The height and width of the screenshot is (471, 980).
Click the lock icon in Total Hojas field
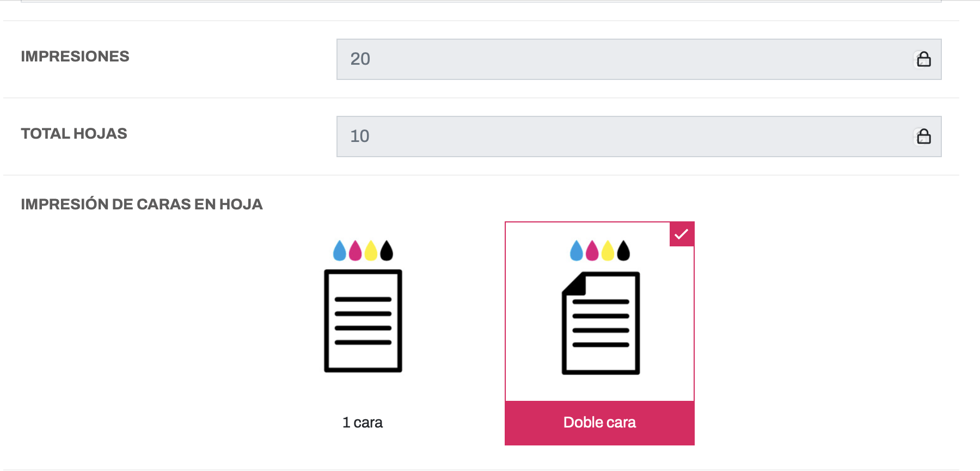click(x=923, y=136)
